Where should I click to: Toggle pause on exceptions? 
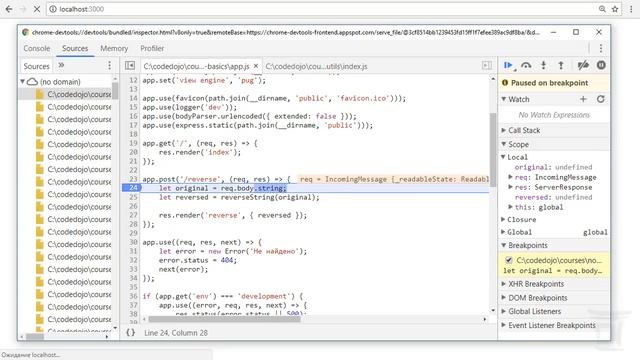pos(601,65)
